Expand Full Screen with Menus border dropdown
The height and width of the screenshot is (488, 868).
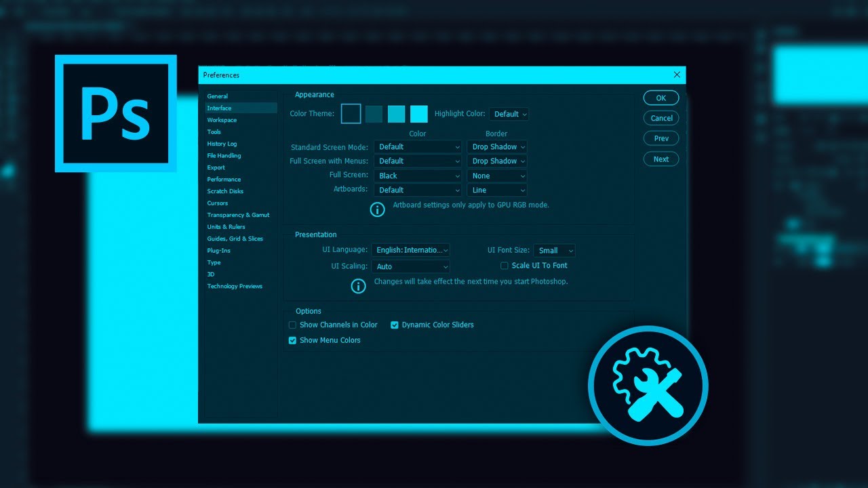(497, 161)
